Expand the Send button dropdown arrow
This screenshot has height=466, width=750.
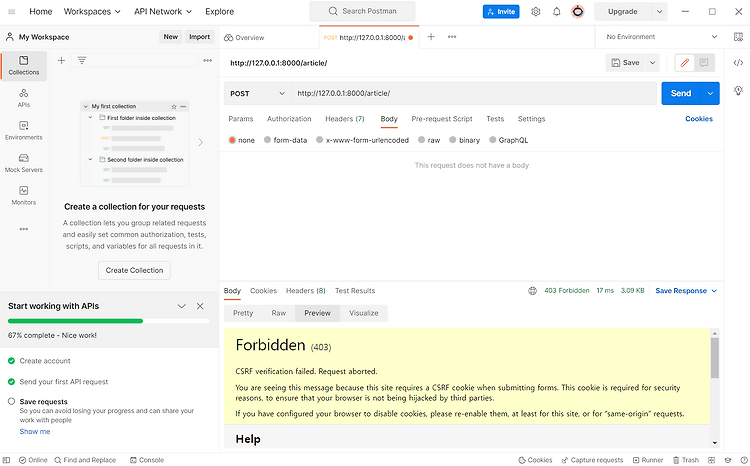coord(710,93)
